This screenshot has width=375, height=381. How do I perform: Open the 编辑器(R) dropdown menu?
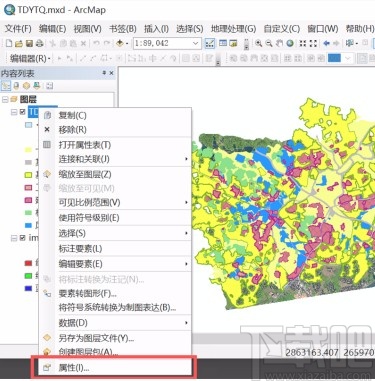coord(30,59)
